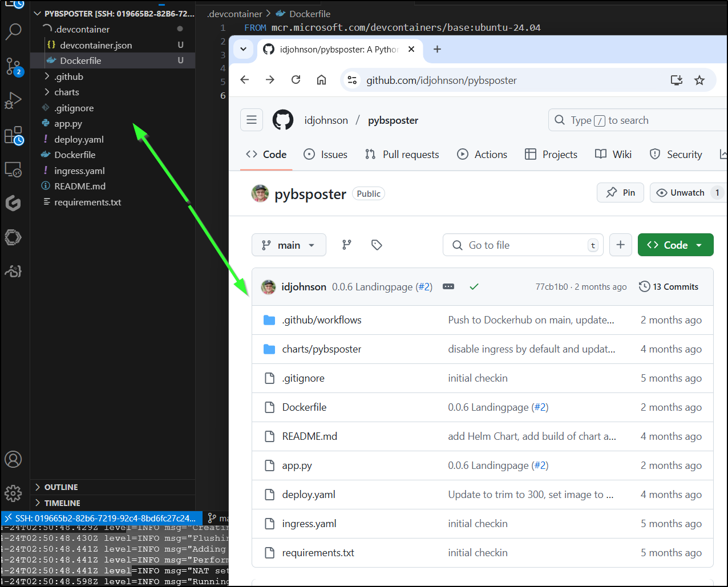Image resolution: width=728 pixels, height=587 pixels.
Task: Open Add file plus button
Action: [621, 245]
